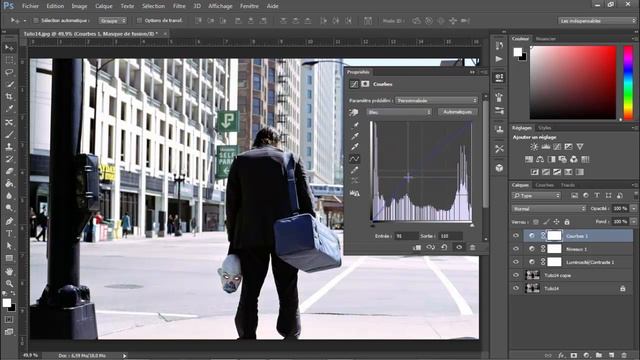
Task: Click view previous state icon in Propriétés
Action: pyautogui.click(x=431, y=247)
